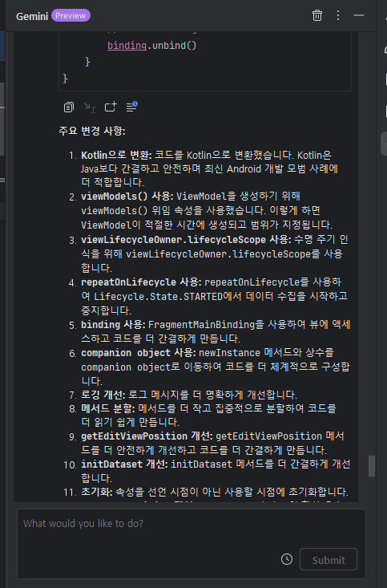
Task: Copy the code block to clipboard
Action: click(69, 107)
